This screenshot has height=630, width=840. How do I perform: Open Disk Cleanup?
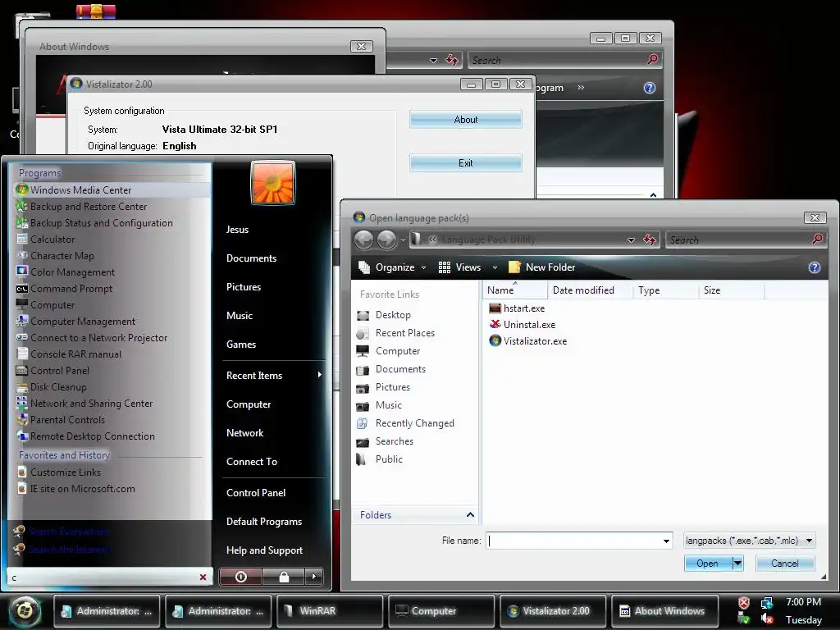[112, 387]
